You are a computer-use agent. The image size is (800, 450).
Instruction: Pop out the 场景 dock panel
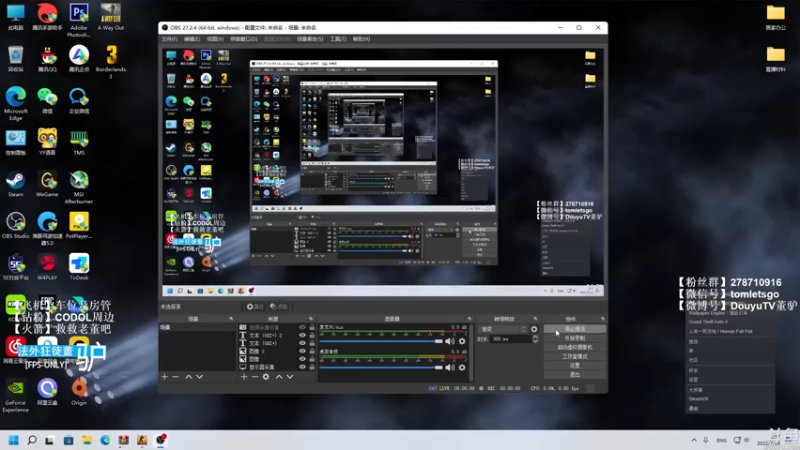231,319
